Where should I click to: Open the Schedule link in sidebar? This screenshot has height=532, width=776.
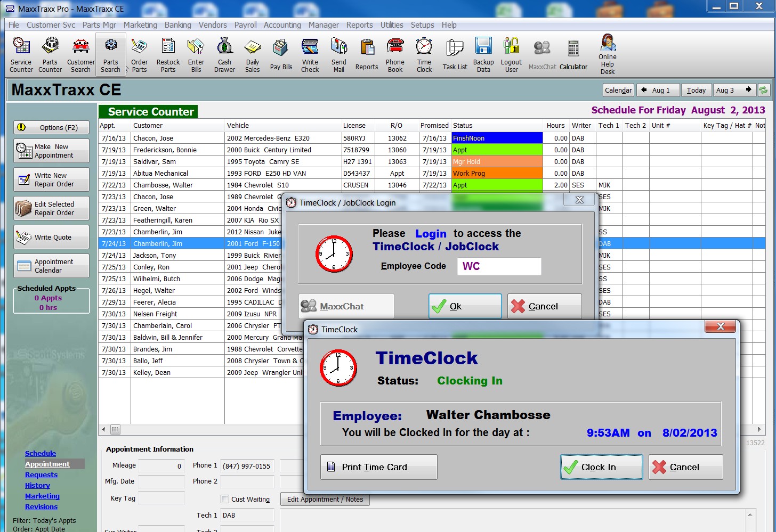click(41, 453)
